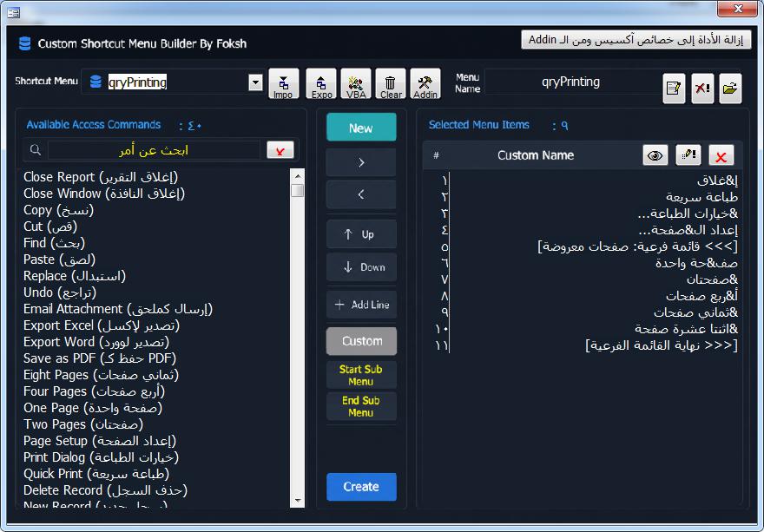This screenshot has height=532, width=764.
Task: Click the red X remove item icon
Action: pos(721,155)
